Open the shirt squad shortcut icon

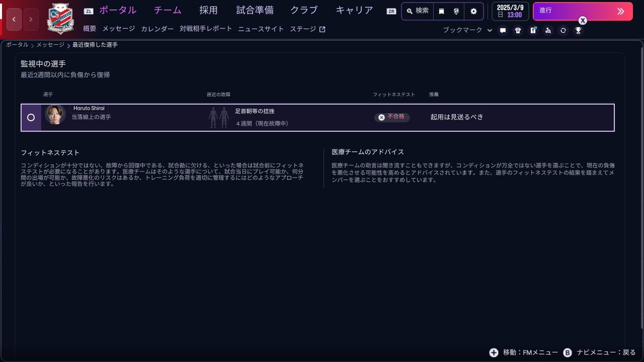click(518, 31)
